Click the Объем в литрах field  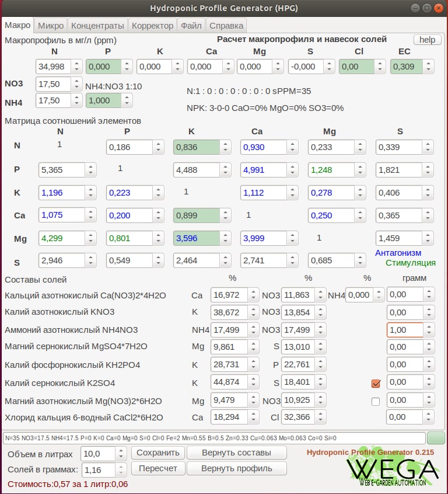click(98, 454)
